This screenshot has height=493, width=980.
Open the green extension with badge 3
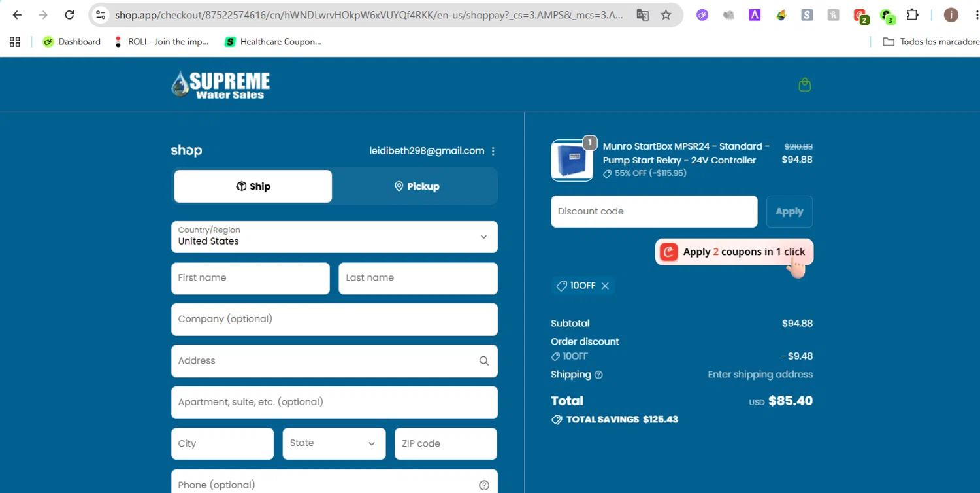tap(887, 16)
